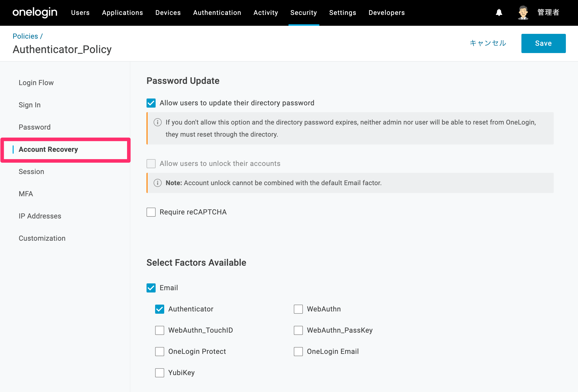This screenshot has width=578, height=392.
Task: Click the キャンセル link
Action: (x=488, y=43)
